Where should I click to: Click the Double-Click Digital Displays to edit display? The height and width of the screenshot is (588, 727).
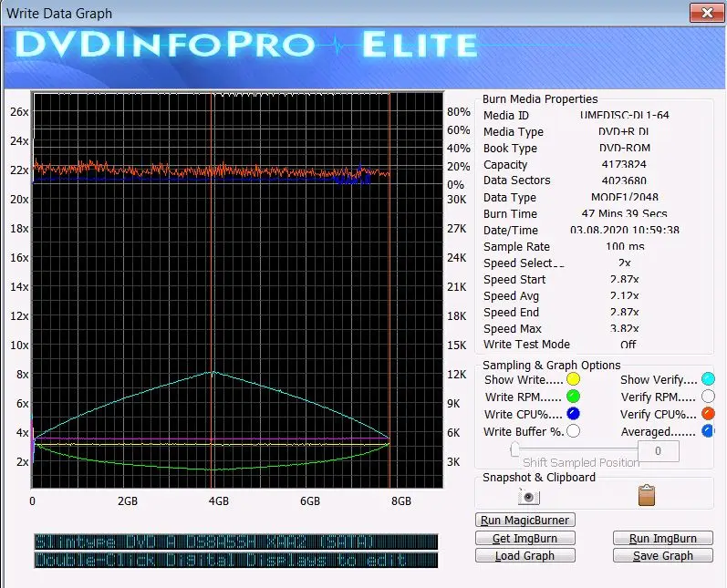pyautogui.click(x=236, y=560)
